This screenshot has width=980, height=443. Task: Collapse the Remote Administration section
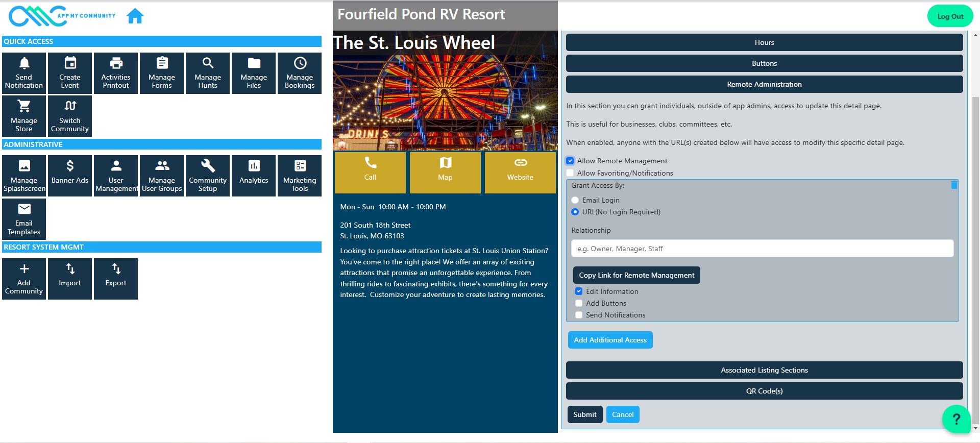tap(764, 84)
